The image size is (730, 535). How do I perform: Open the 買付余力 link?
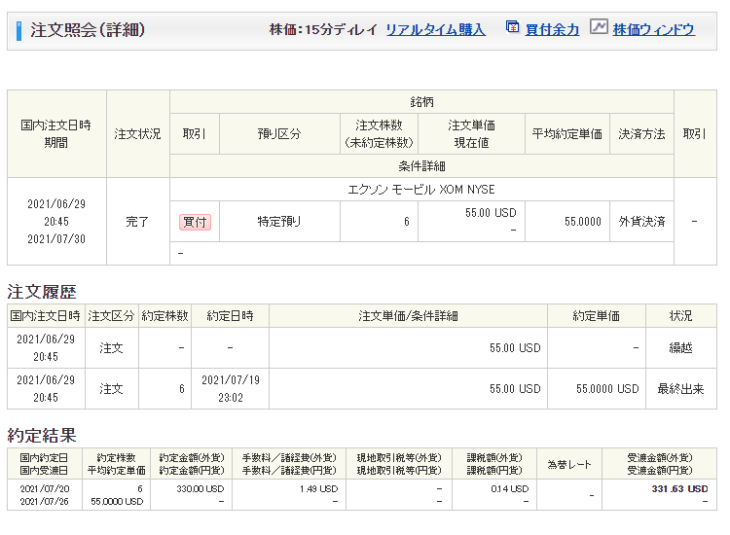pos(552,30)
